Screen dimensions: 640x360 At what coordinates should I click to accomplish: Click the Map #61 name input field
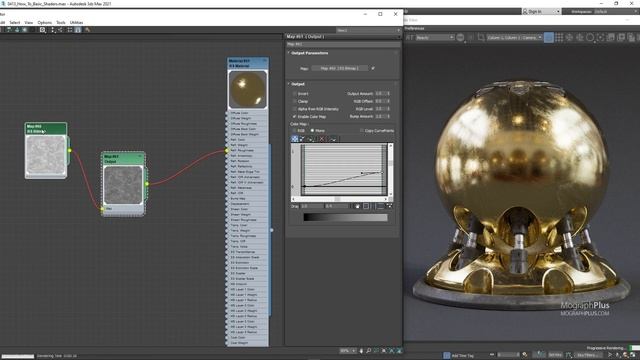(343, 44)
